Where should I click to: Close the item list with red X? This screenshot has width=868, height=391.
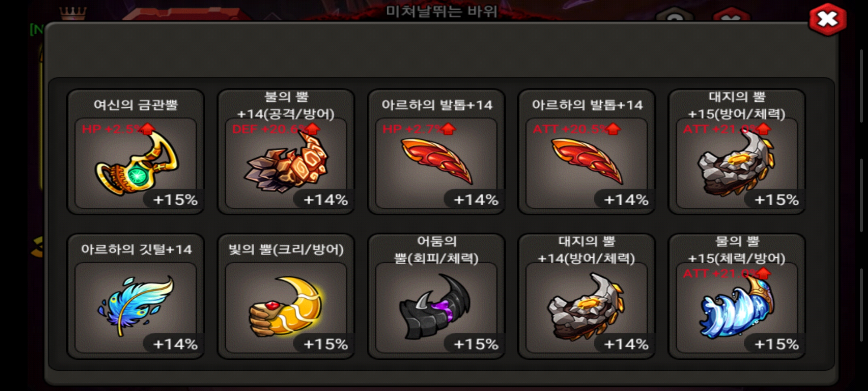coord(827,19)
